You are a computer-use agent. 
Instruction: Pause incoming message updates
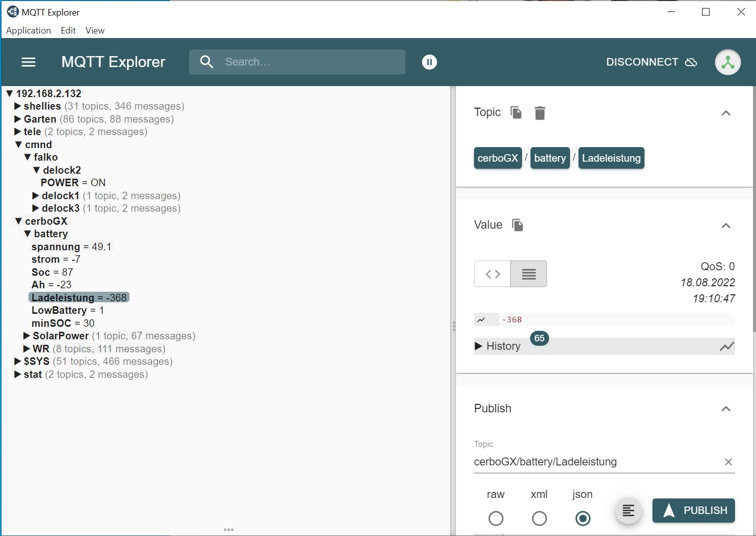pos(429,62)
